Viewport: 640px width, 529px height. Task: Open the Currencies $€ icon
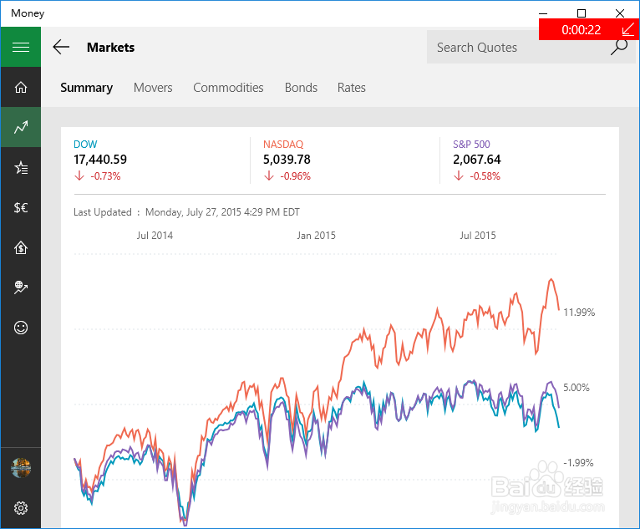pos(21,207)
